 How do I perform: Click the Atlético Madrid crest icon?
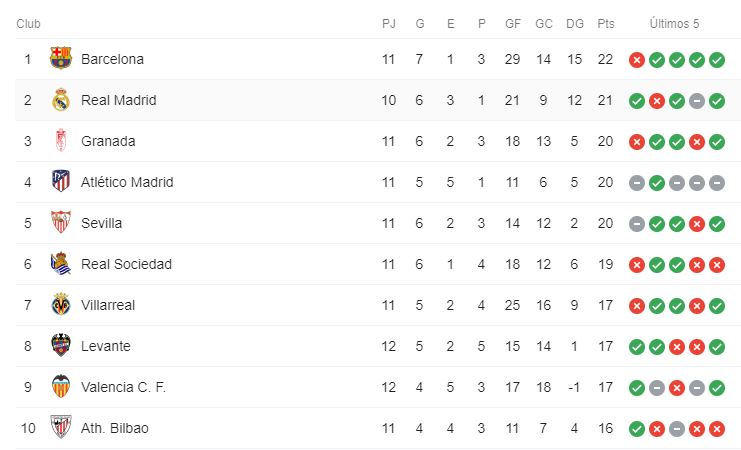click(61, 182)
